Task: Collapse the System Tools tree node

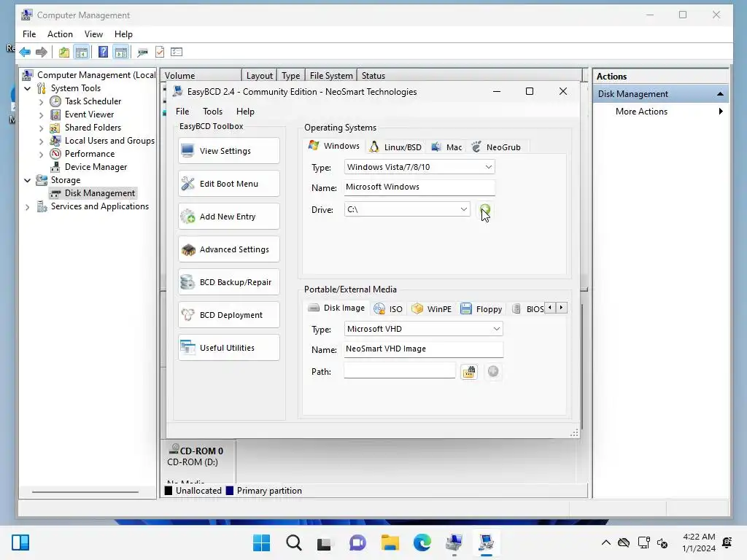Action: [27, 88]
